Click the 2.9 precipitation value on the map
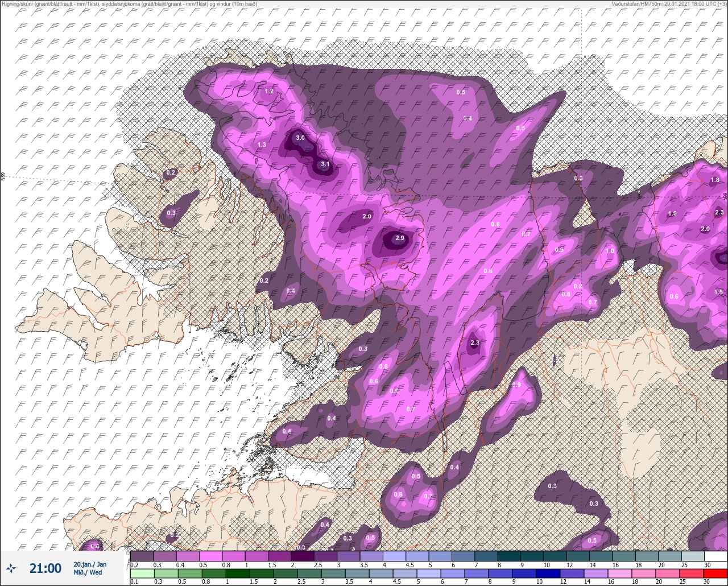The height and width of the screenshot is (586, 728). (x=399, y=238)
